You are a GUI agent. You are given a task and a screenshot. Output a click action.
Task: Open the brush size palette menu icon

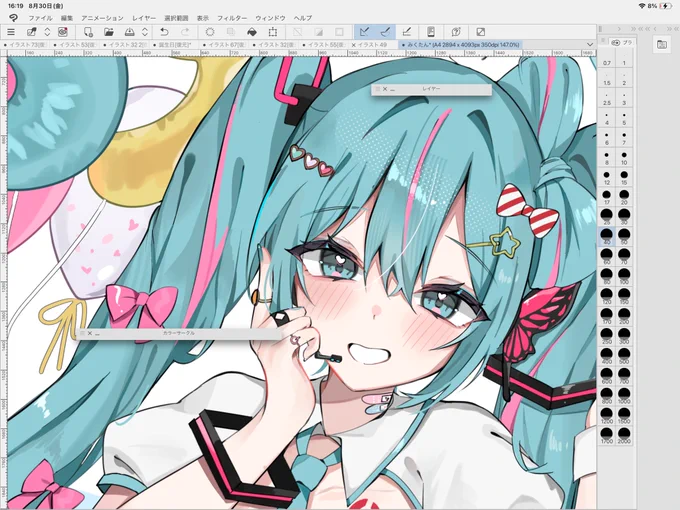[603, 41]
